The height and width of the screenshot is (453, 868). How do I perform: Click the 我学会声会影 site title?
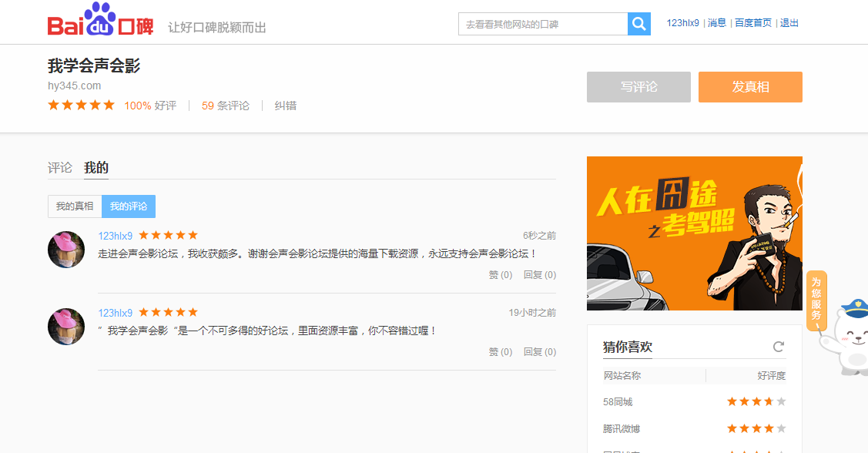pyautogui.click(x=94, y=66)
